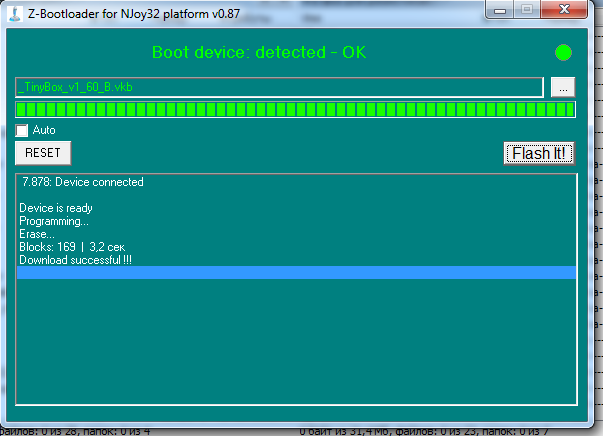Close the Z-Bootloader window
The height and width of the screenshot is (436, 603).
[564, 9]
